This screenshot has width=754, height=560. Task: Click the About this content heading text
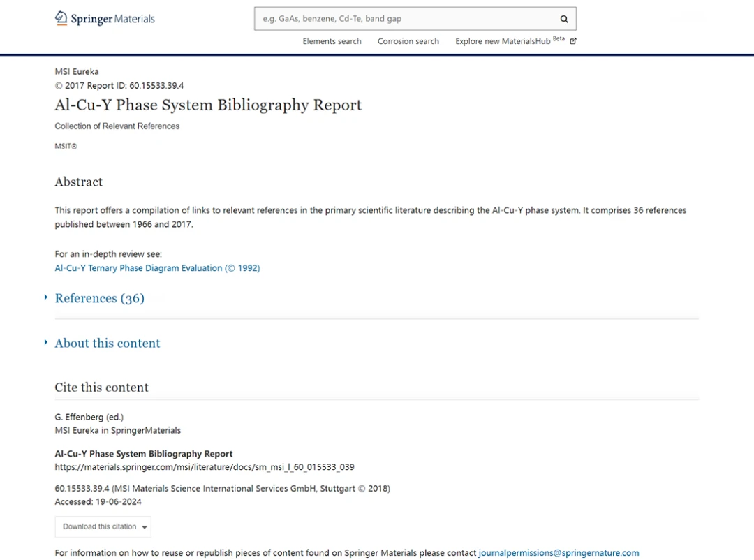[x=108, y=343]
